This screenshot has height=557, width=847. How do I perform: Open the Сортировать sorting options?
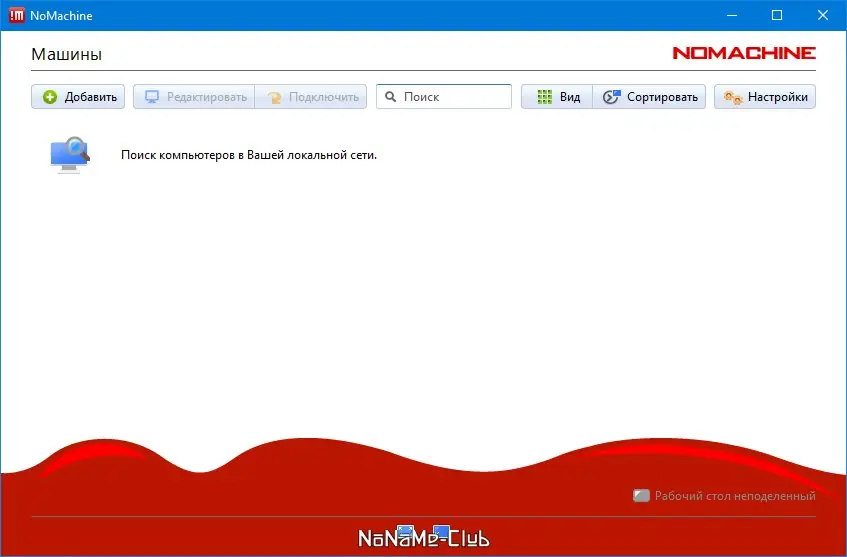650,97
